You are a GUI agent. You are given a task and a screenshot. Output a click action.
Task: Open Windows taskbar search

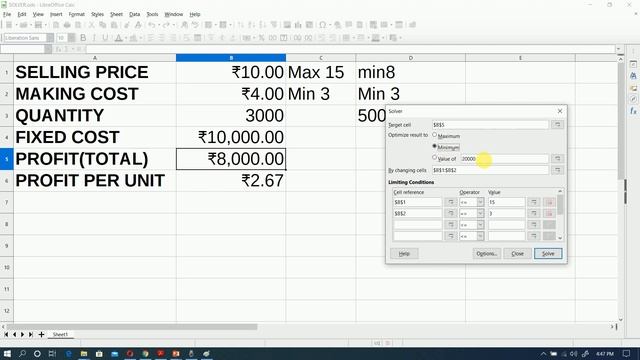pyautogui.click(x=22, y=353)
